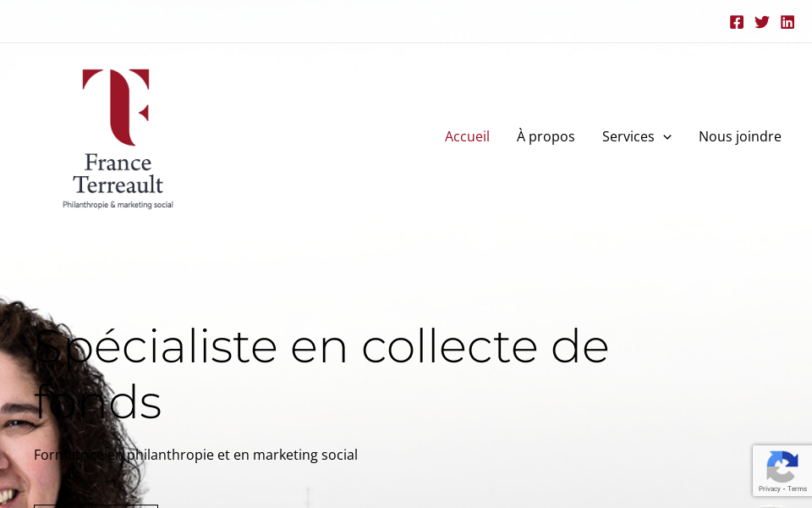Viewport: 812px width, 508px height.
Task: Open the reCAPTCHA Terms link
Action: click(x=798, y=489)
